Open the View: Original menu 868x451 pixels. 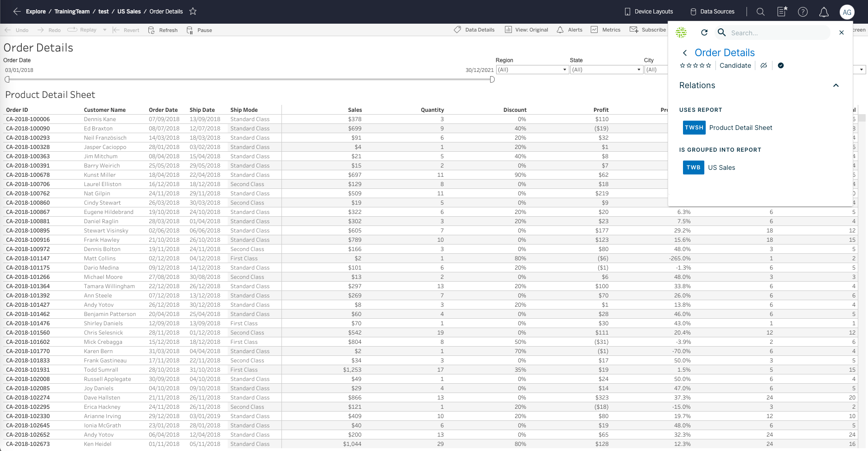pyautogui.click(x=526, y=29)
